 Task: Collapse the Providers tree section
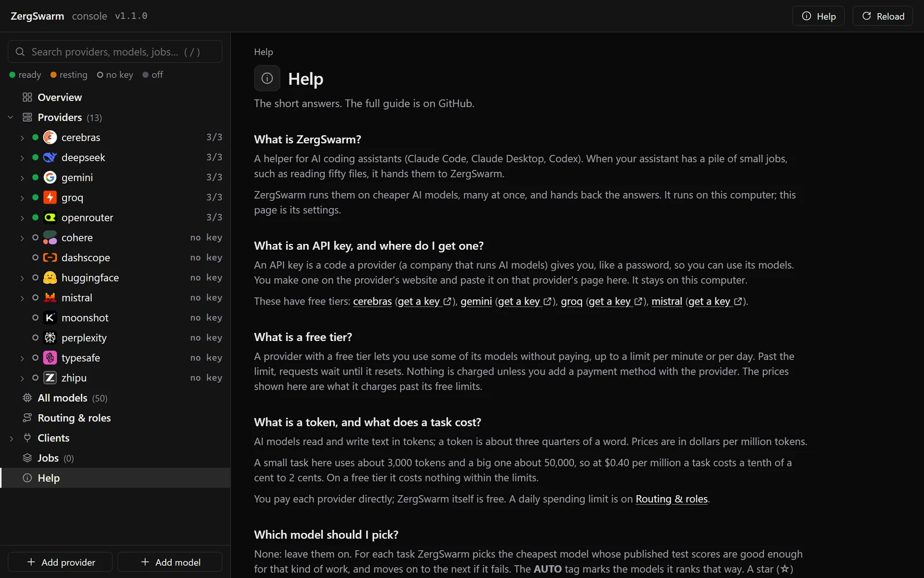click(x=10, y=117)
